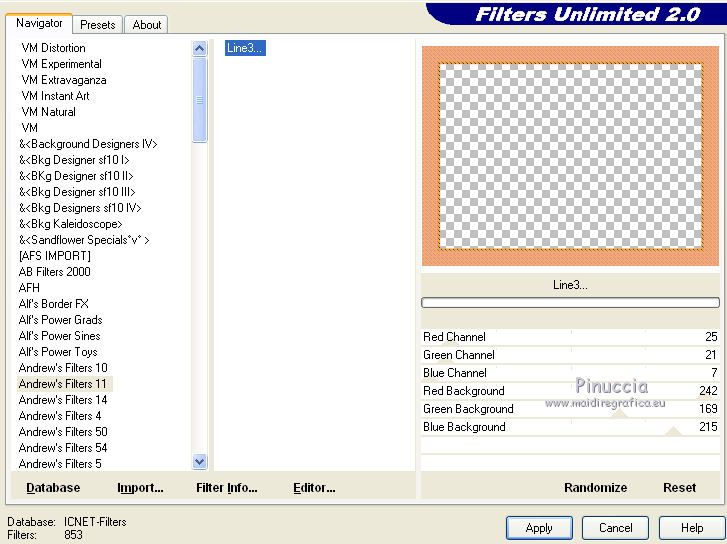Viewport: 727px width, 544px height.
Task: Click the category list scroll down arrow
Action: 199,461
